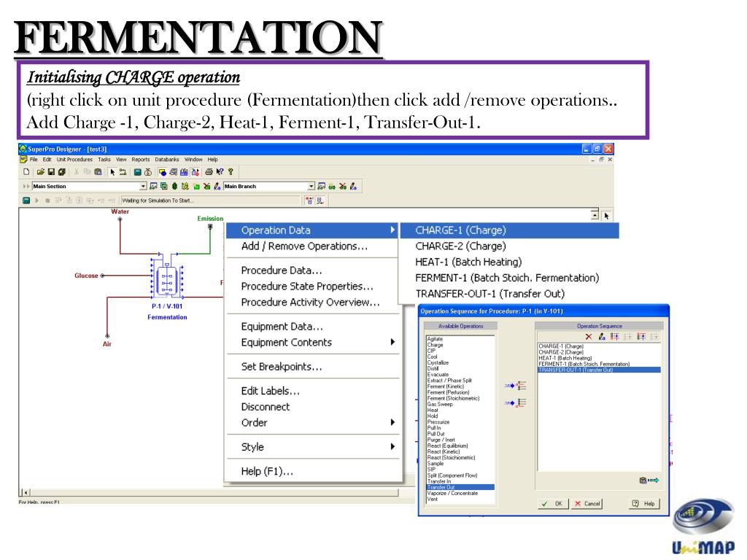Click the red X delete operation icon
Viewport: 747px width, 560px height.
pyautogui.click(x=589, y=337)
